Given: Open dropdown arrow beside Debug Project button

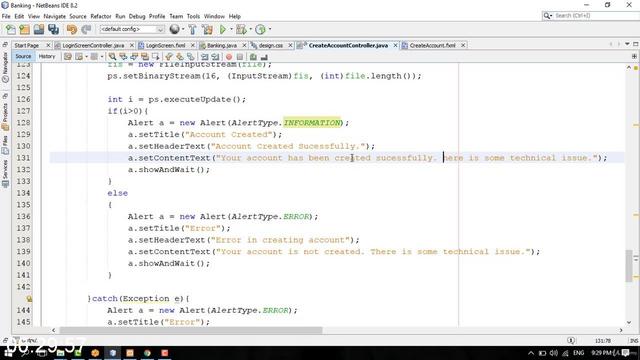Looking at the screenshot, I should (x=251, y=29).
